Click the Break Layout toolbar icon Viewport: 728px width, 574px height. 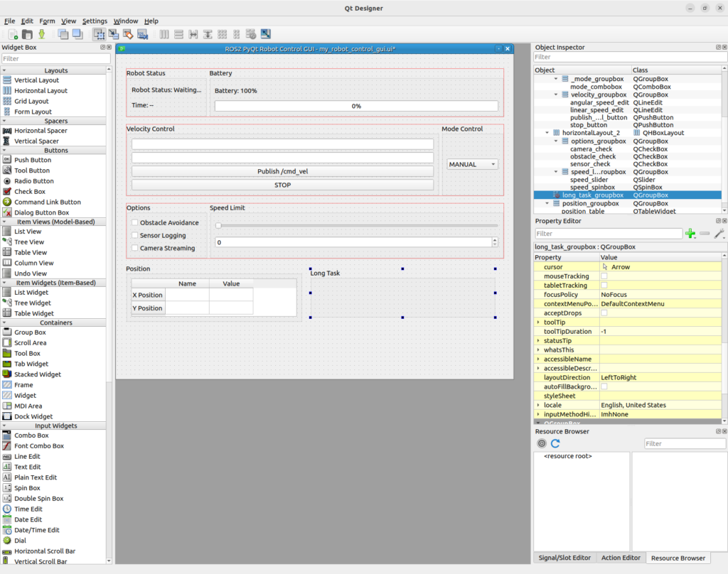pyautogui.click(x=251, y=34)
